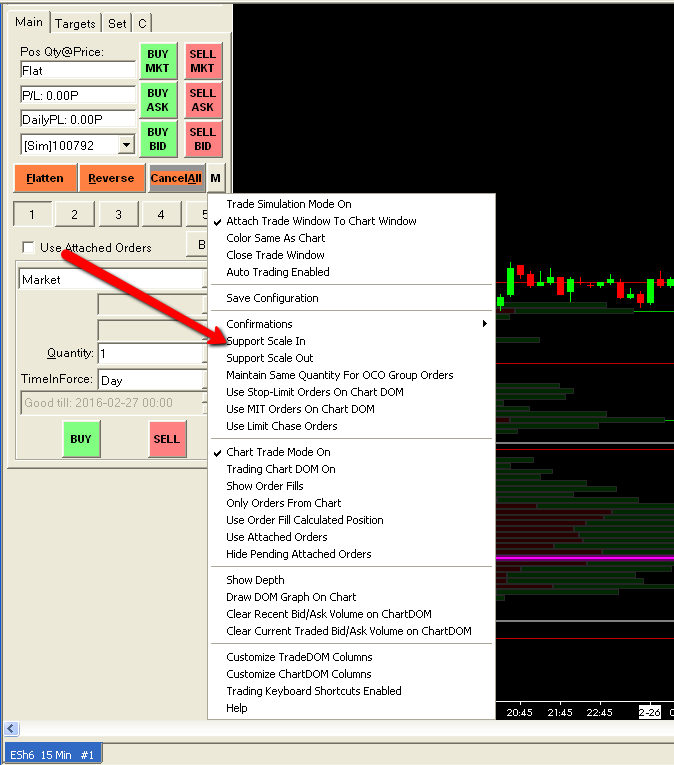Open the Market order type dropdown
674x765 pixels.
coord(113,280)
